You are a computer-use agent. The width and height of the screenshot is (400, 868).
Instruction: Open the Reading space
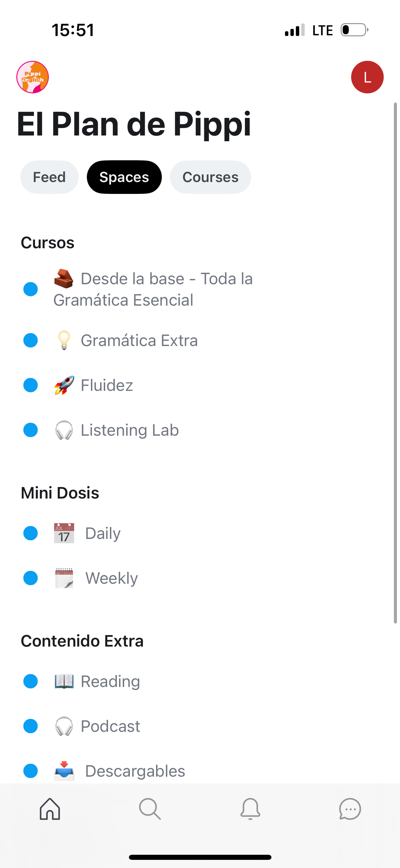pos(110,681)
